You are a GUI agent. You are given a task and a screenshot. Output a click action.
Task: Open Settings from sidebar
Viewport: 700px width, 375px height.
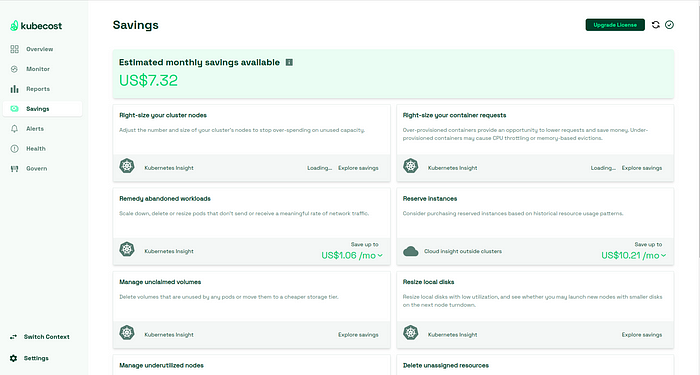[36, 358]
